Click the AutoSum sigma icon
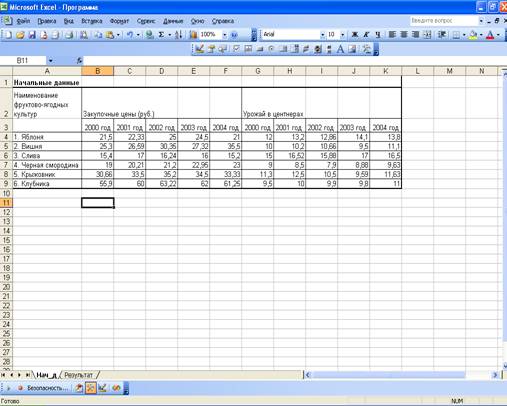This screenshot has height=406, width=507. (161, 34)
